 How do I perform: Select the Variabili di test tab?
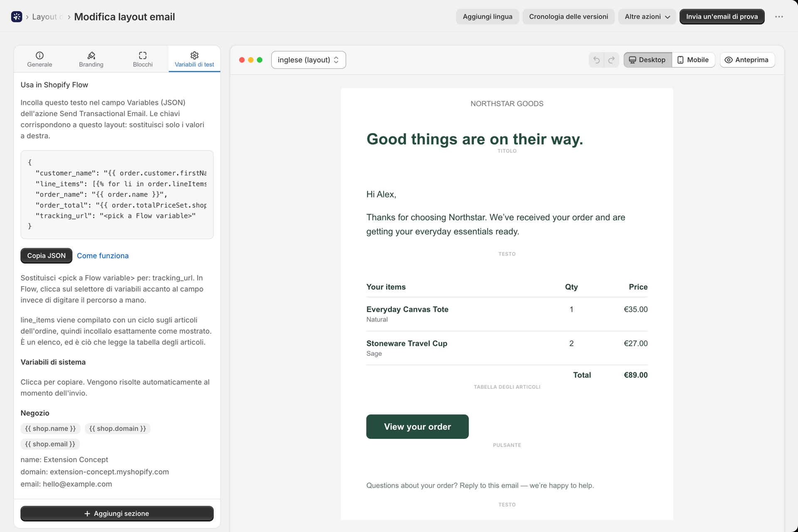coord(194,59)
